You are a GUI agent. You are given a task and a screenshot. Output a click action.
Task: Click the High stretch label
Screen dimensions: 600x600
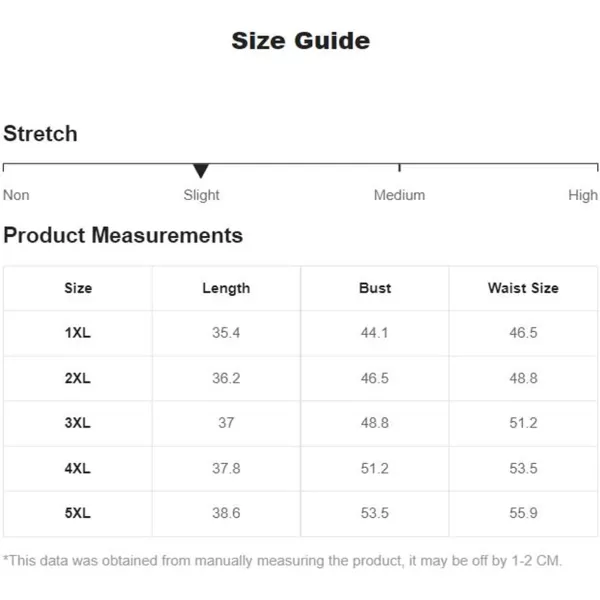[x=583, y=196]
